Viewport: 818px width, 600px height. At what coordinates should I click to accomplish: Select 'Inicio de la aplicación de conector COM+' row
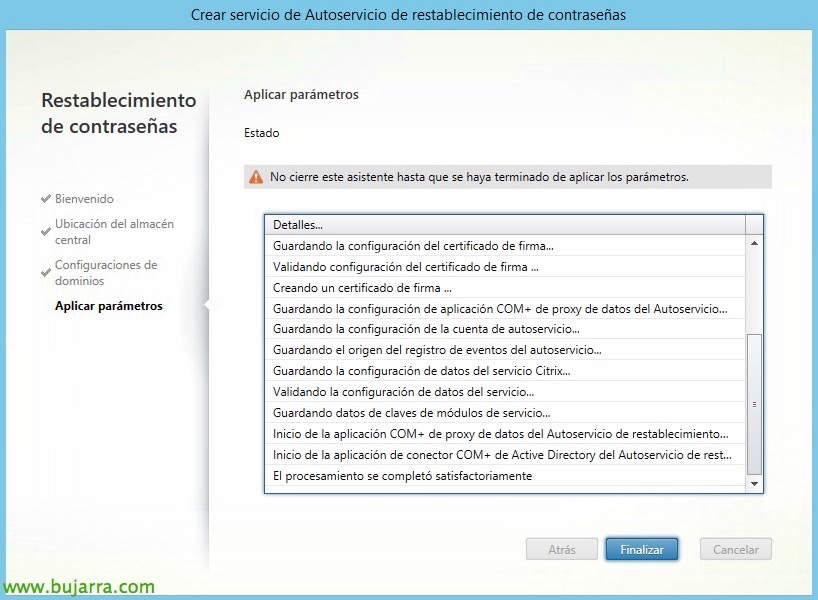[x=505, y=454]
